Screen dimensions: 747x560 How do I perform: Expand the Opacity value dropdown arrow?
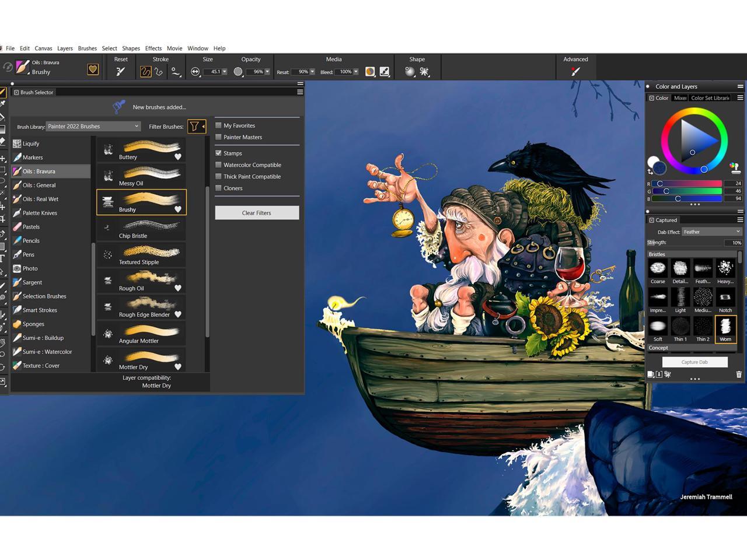(x=267, y=72)
